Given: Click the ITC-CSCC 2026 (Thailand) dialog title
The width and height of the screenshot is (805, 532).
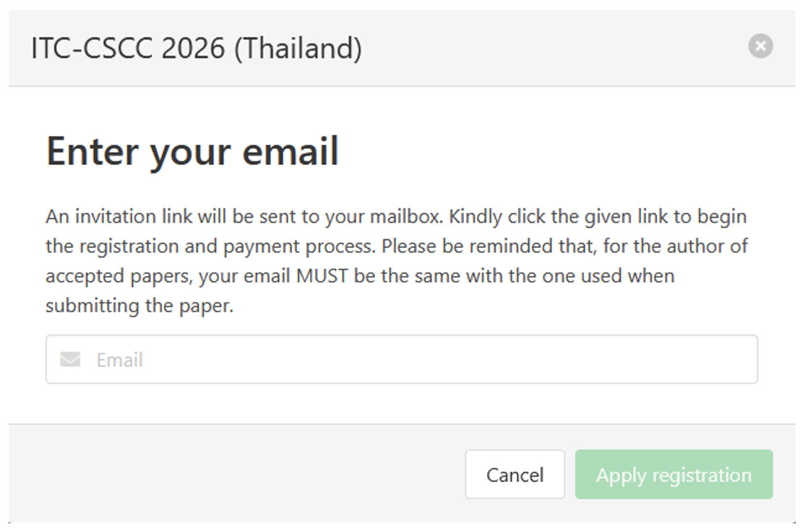Looking at the screenshot, I should 197,48.
